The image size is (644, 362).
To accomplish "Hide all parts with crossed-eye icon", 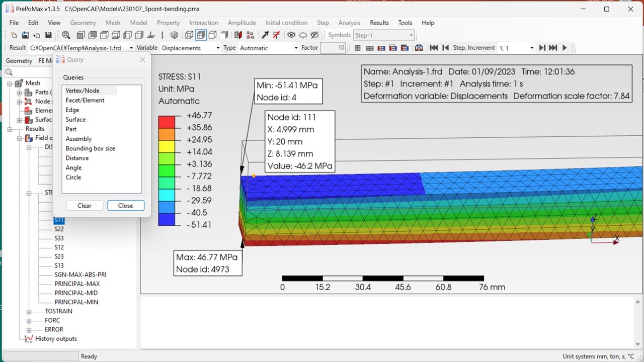I will 314,35.
